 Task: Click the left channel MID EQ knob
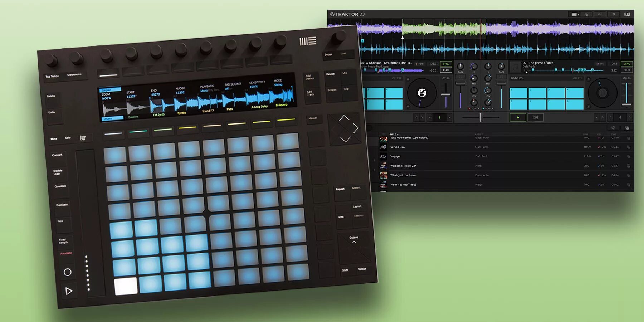[474, 78]
